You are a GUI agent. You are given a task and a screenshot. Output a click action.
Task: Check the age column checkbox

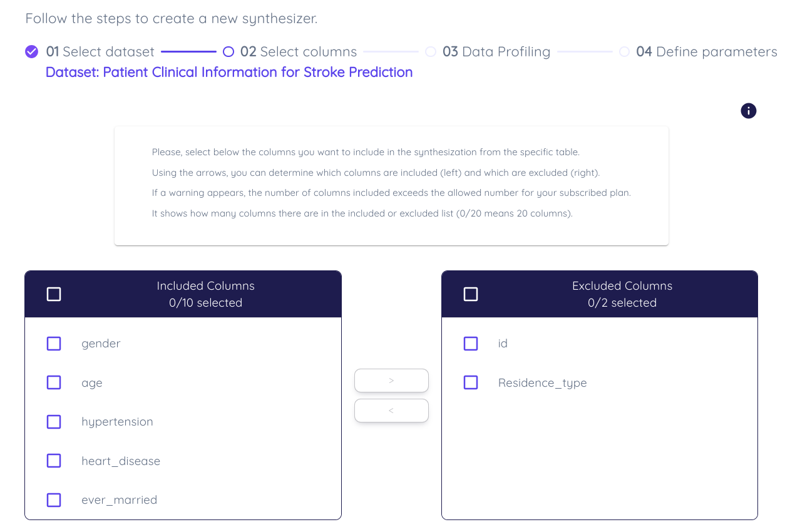[54, 382]
